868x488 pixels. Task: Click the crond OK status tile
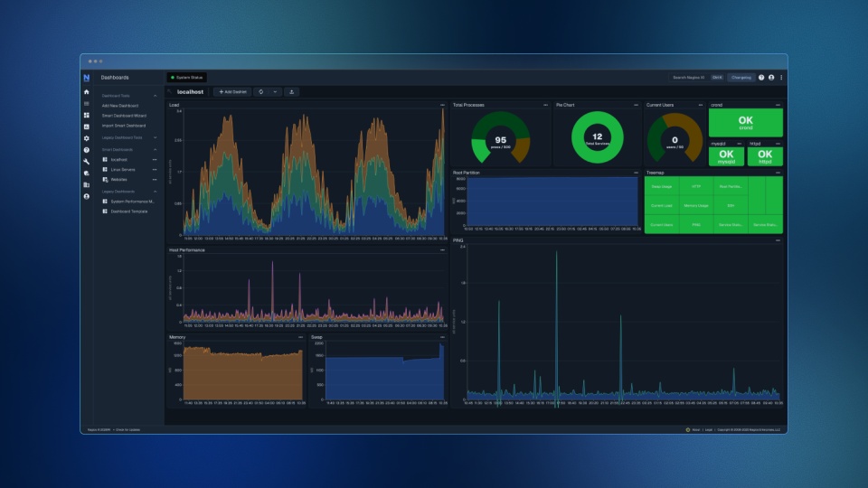(746, 122)
